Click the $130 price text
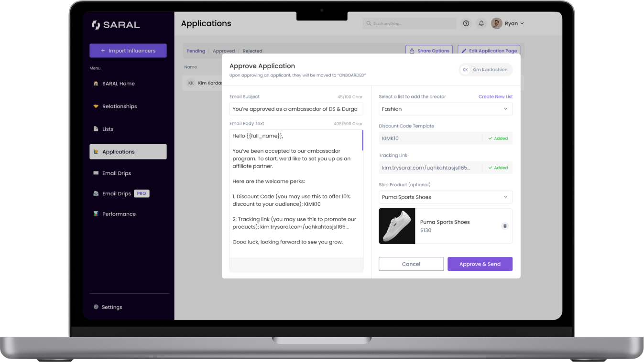The height and width of the screenshot is (362, 644). coord(426,230)
